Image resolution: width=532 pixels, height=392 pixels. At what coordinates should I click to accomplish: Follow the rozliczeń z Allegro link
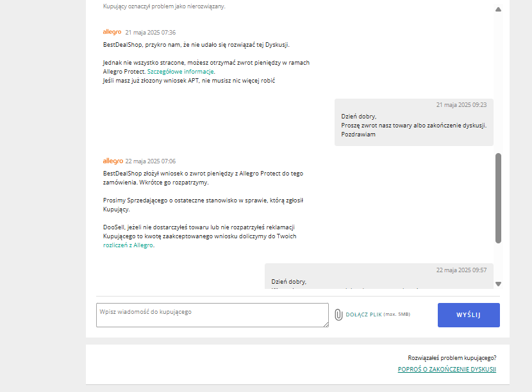[128, 245]
